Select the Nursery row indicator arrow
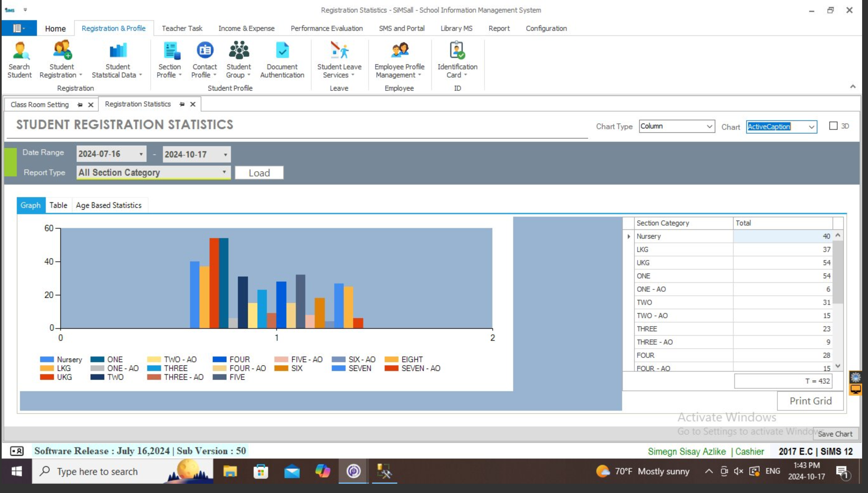868x493 pixels. pos(629,236)
